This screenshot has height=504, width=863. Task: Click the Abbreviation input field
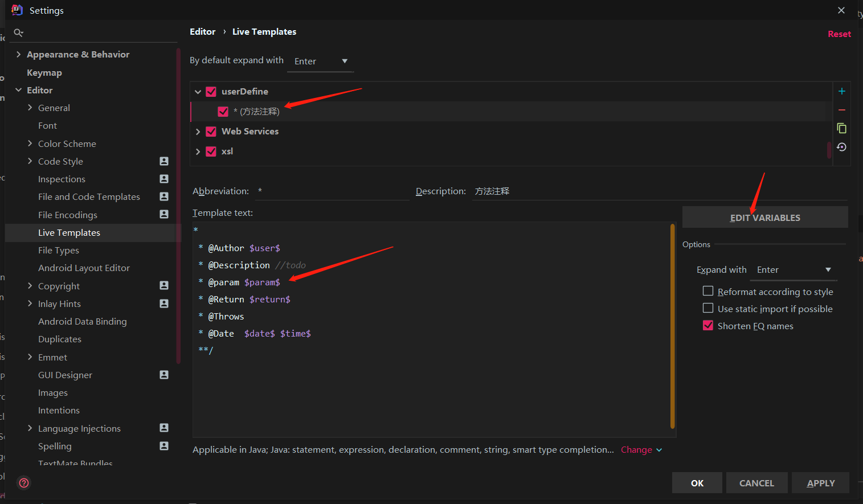(x=332, y=191)
